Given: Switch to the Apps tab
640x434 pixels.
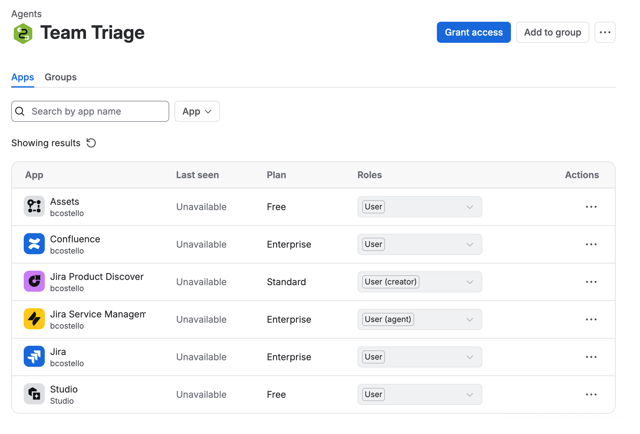Looking at the screenshot, I should [22, 77].
